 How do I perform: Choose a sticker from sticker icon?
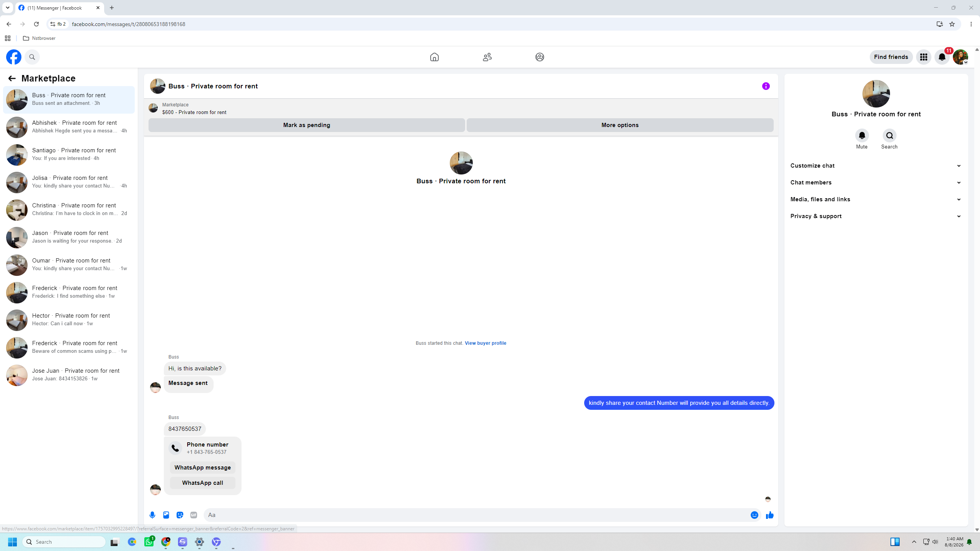(x=180, y=515)
